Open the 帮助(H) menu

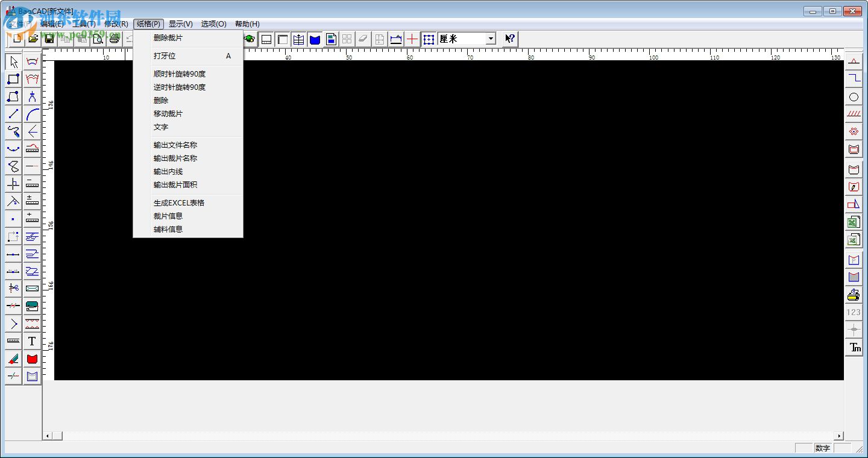(x=247, y=24)
